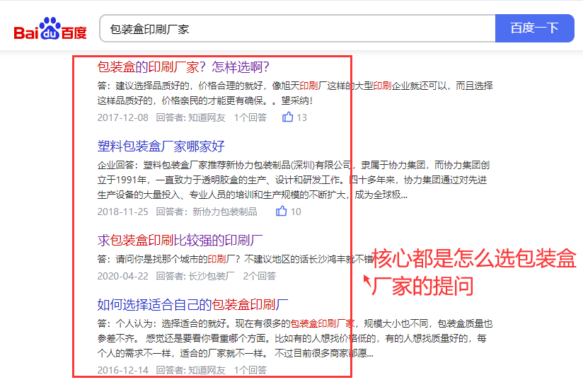Screen dimensions: 583x392
Task: Click 2个回答 under third result
Action: (x=259, y=276)
